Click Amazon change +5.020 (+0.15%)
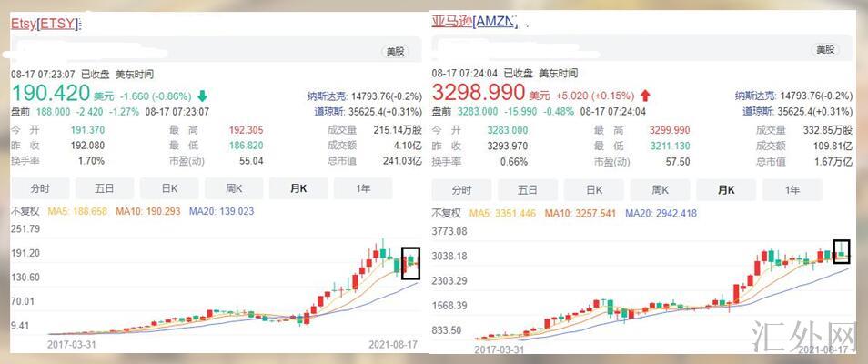Viewport: 868px width, 364px height. pos(593,96)
